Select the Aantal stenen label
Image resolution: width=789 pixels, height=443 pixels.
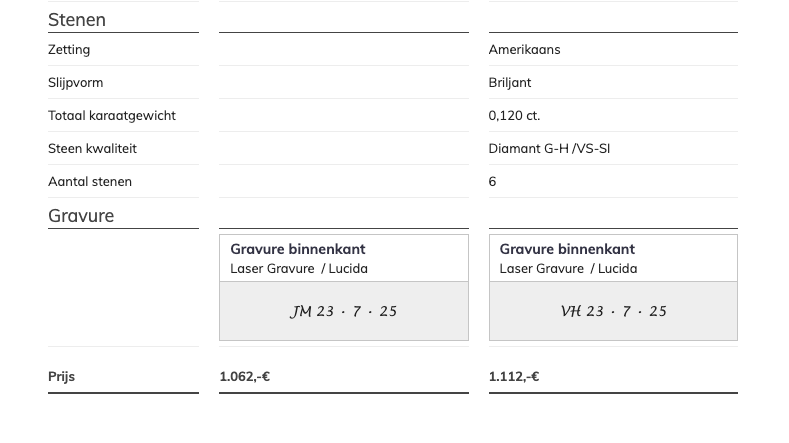(x=90, y=182)
